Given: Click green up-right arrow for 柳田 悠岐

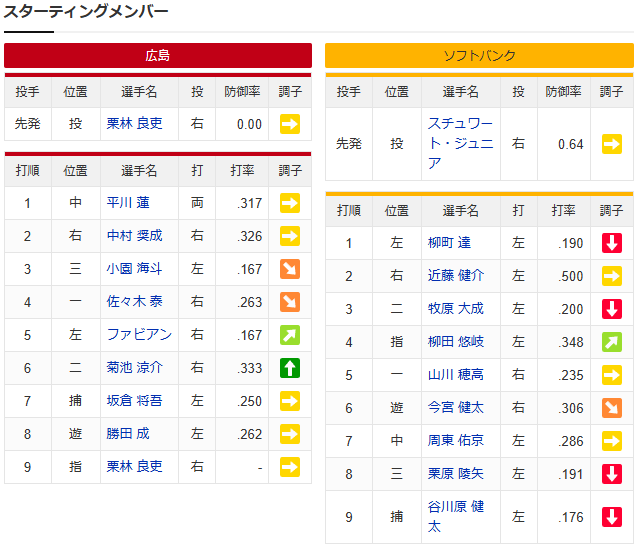Looking at the screenshot, I should 611,342.
